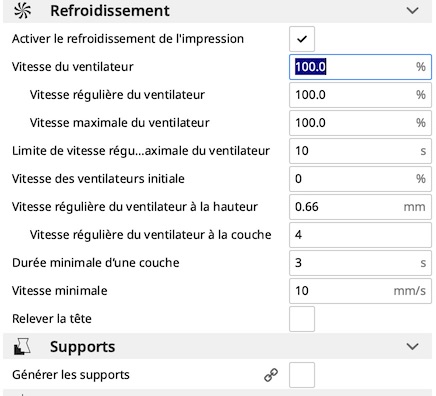Collapse the Refroidissement section chevron
This screenshot has width=436, height=396.
point(412,11)
